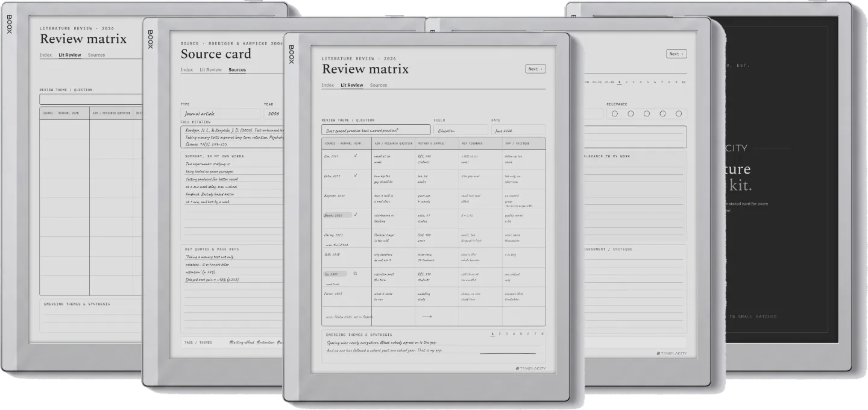The width and height of the screenshot is (868, 410).
Task: Click the Next button on the Relevance tablet
Action: [676, 54]
